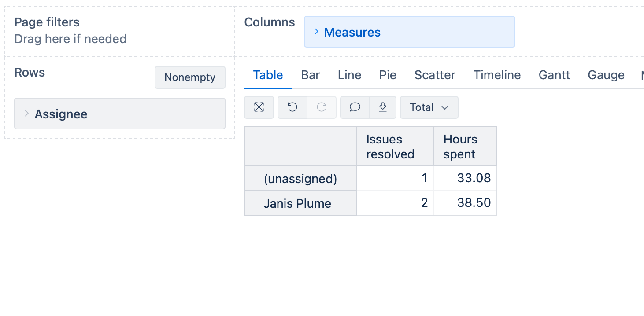Click the export download icon
The height and width of the screenshot is (316, 644).
383,107
